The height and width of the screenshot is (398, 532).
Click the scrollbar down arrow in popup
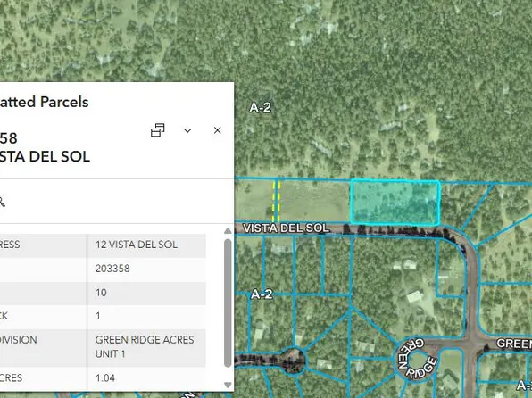tap(228, 386)
